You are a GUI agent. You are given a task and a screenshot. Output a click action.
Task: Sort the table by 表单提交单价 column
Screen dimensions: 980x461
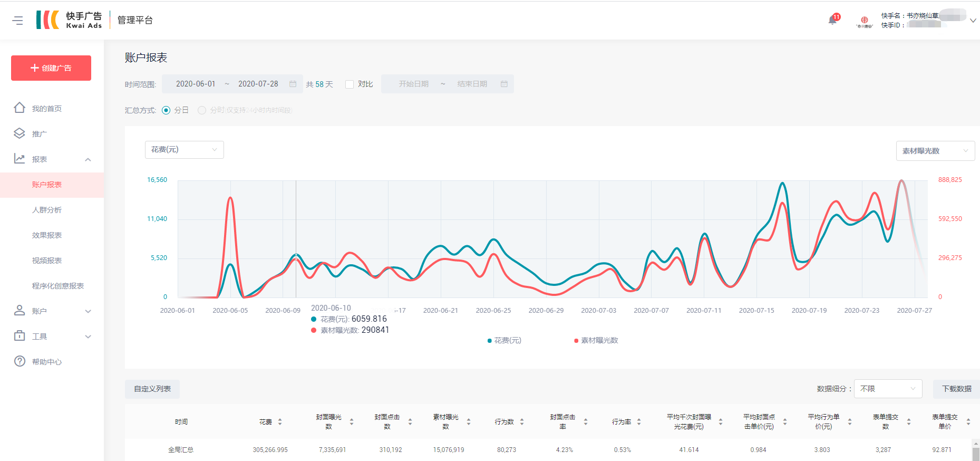pyautogui.click(x=968, y=422)
